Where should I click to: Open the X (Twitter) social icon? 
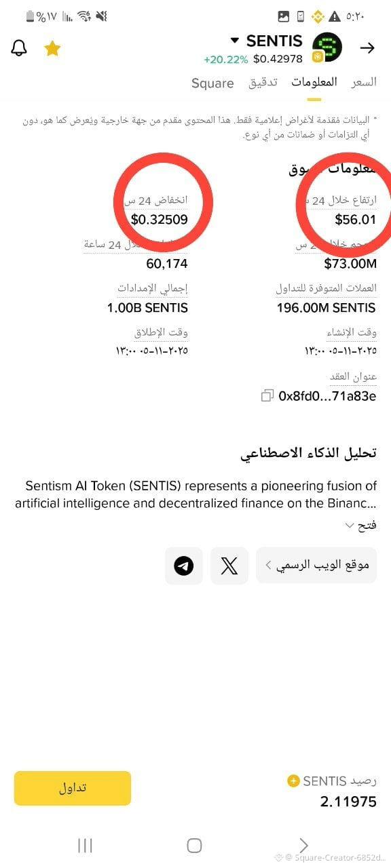coord(229,566)
